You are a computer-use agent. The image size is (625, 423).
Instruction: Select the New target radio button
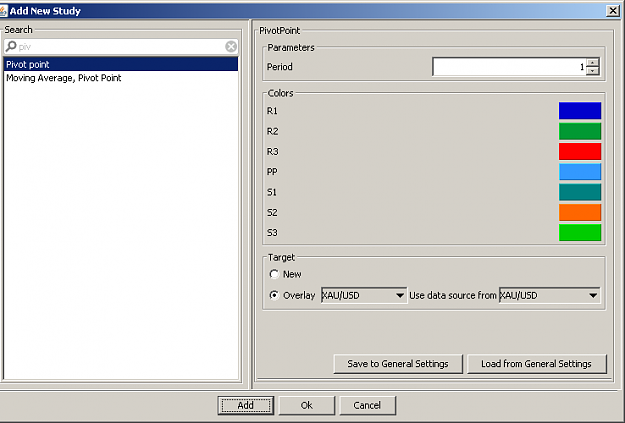274,274
